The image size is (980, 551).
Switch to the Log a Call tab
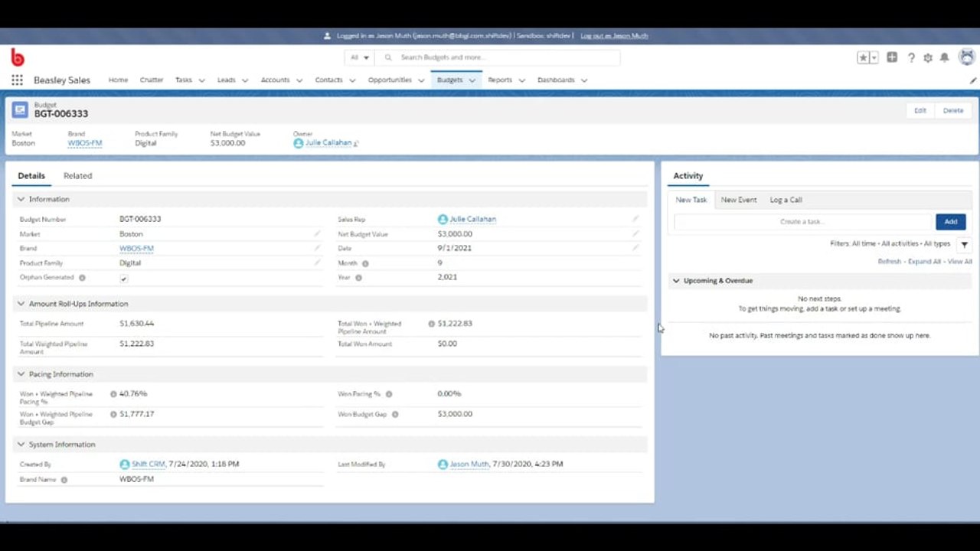point(786,200)
